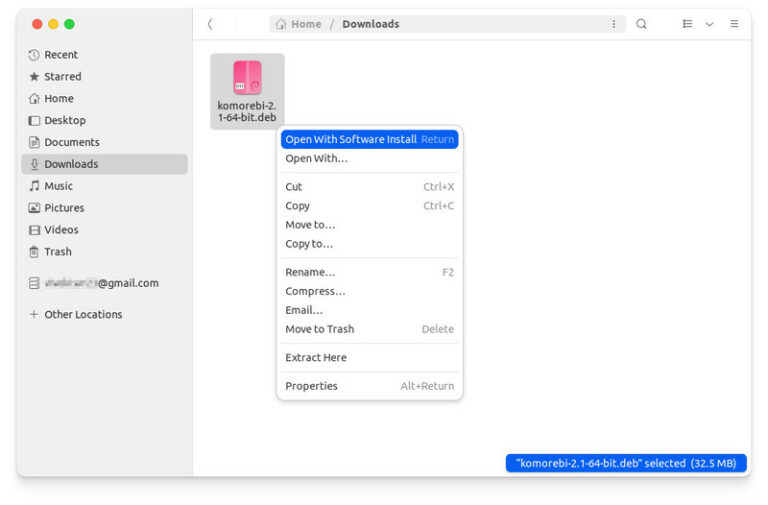Choose Move to Trash option
Screen dimensions: 768x505
(x=320, y=329)
